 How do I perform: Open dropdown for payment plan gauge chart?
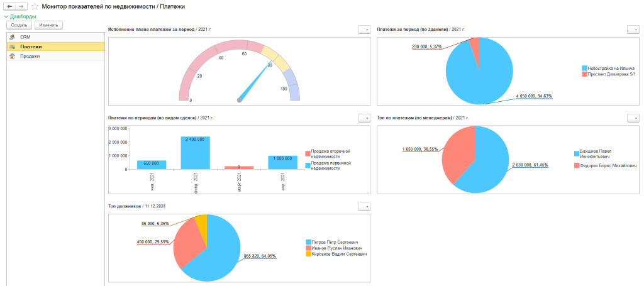click(x=364, y=29)
